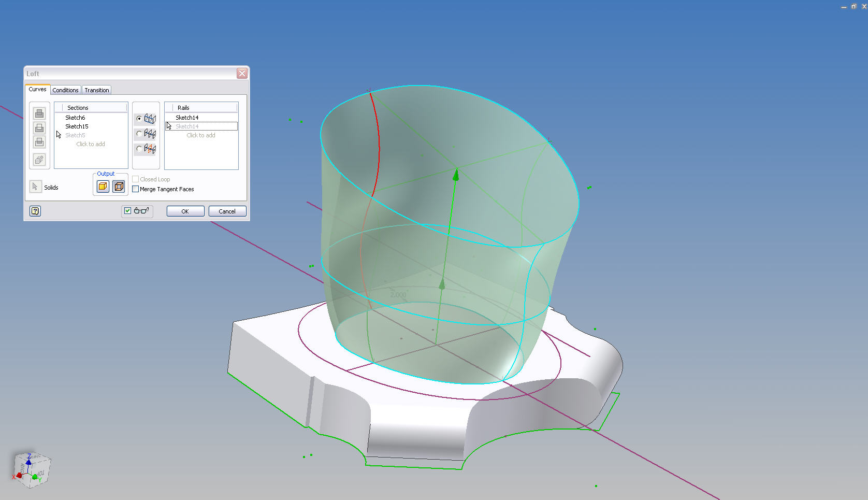Minimize the application window
Viewport: 868px width, 500px height.
coord(844,7)
